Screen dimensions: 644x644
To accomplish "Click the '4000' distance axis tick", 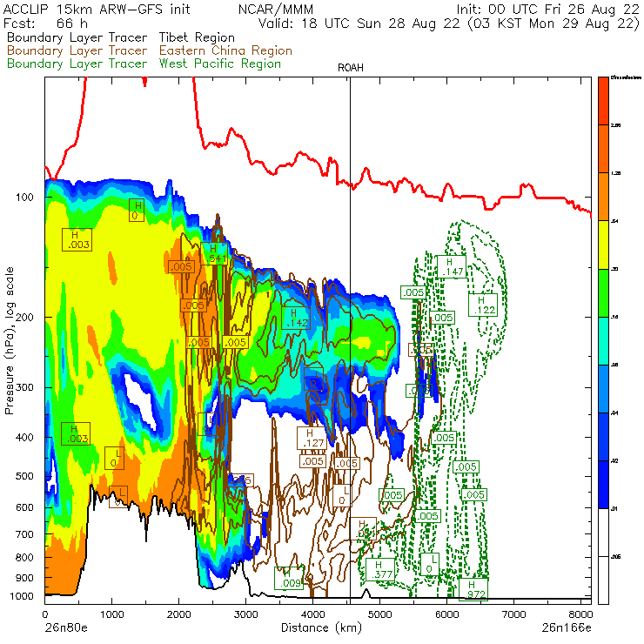I will tap(313, 614).
